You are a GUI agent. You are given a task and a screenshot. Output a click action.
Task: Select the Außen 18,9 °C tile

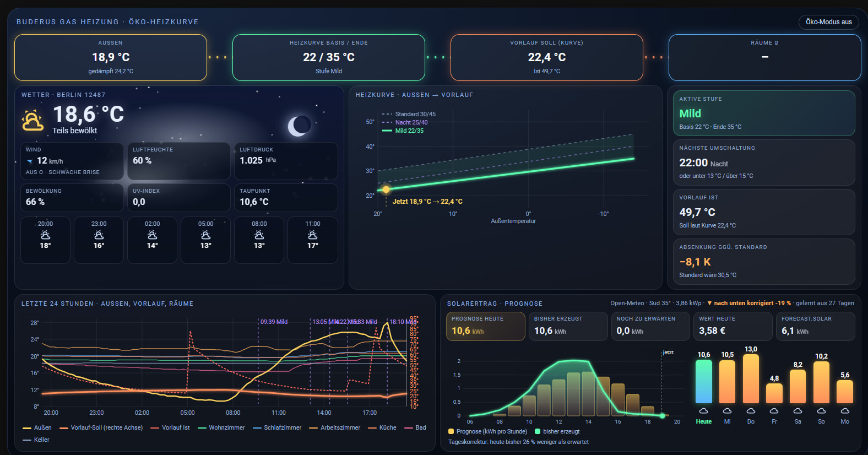click(111, 57)
